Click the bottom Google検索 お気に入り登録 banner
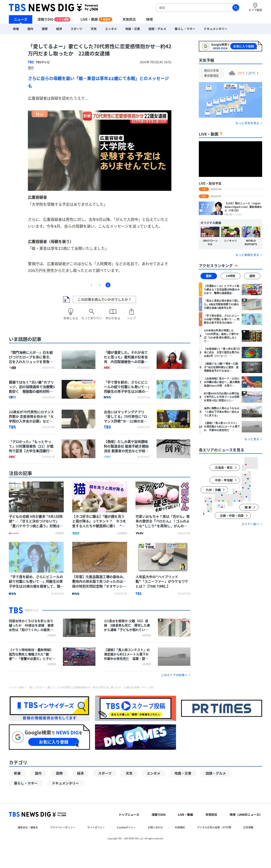Image resolution: width=271 pixels, height=868 pixels. [49, 737]
